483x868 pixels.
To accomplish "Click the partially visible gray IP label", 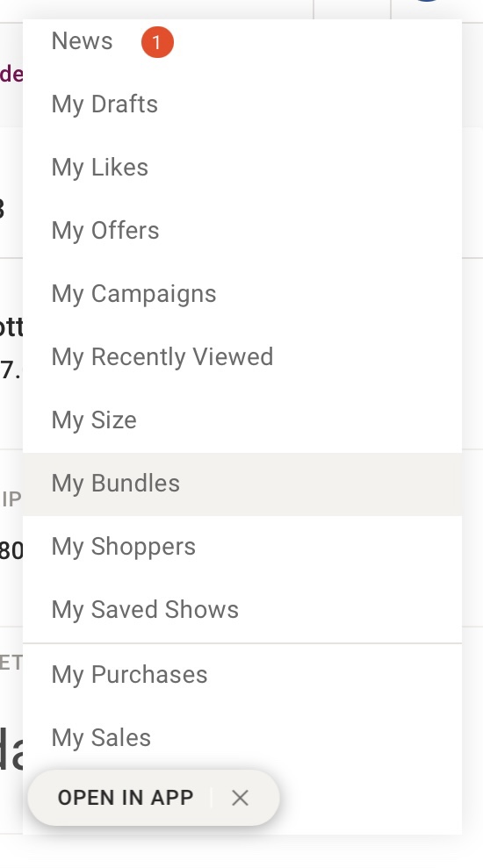I will pyautogui.click(x=11, y=499).
